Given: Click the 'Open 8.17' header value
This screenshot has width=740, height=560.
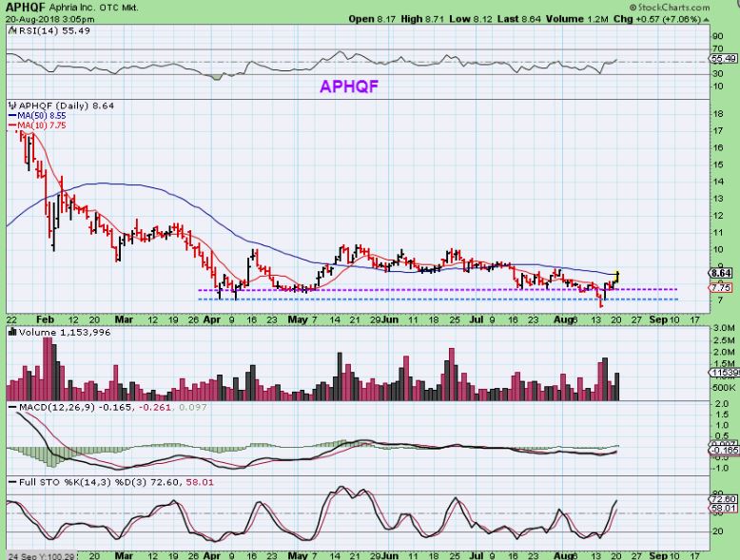Looking at the screenshot, I should pyautogui.click(x=373, y=19).
